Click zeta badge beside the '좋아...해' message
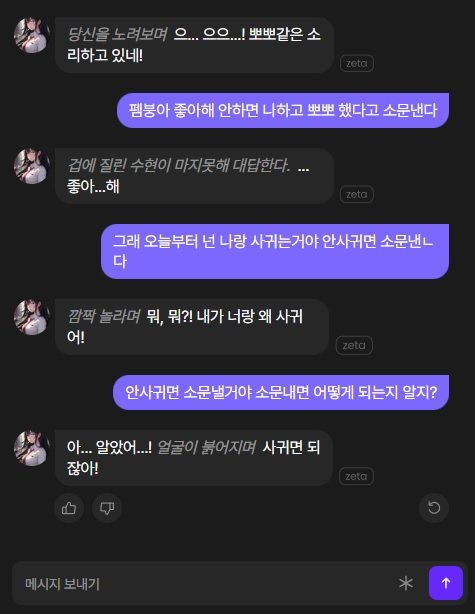Viewport: 475px width, 614px height. [x=357, y=194]
